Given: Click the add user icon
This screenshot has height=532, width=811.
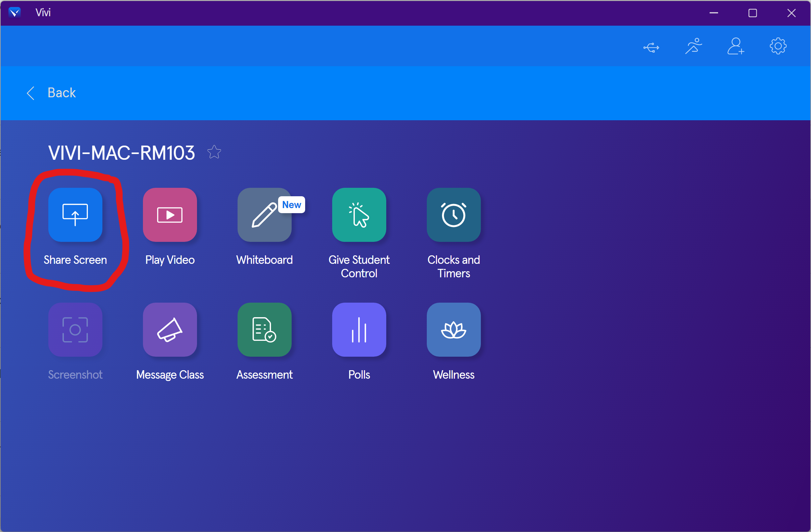Looking at the screenshot, I should click(735, 46).
